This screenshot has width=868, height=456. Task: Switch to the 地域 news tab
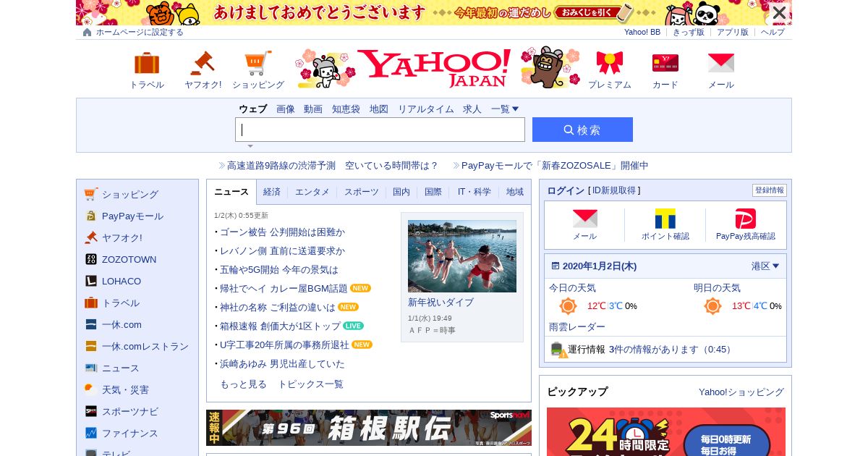tap(515, 192)
